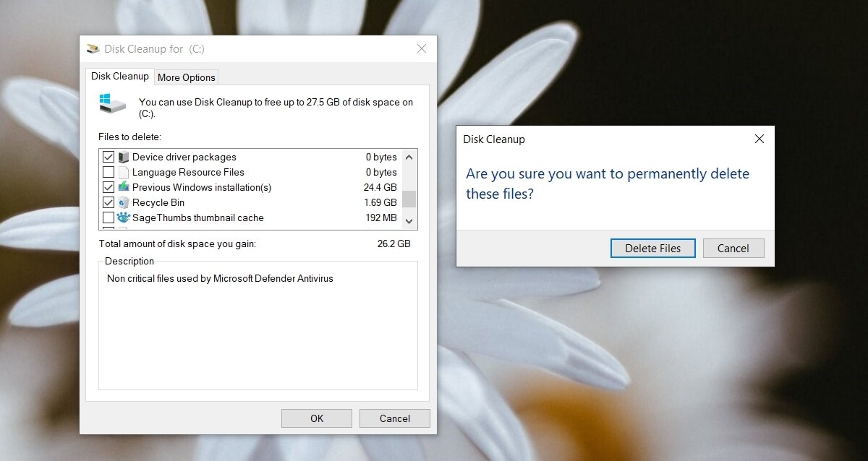Image resolution: width=868 pixels, height=461 pixels.
Task: Cancel the permanent deletion confirmation
Action: coord(733,248)
